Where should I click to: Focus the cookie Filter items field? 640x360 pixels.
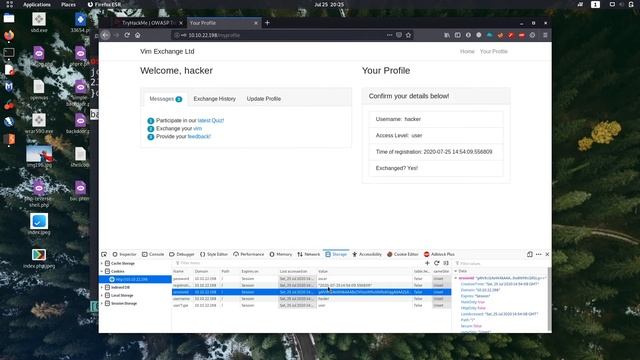click(x=297, y=263)
